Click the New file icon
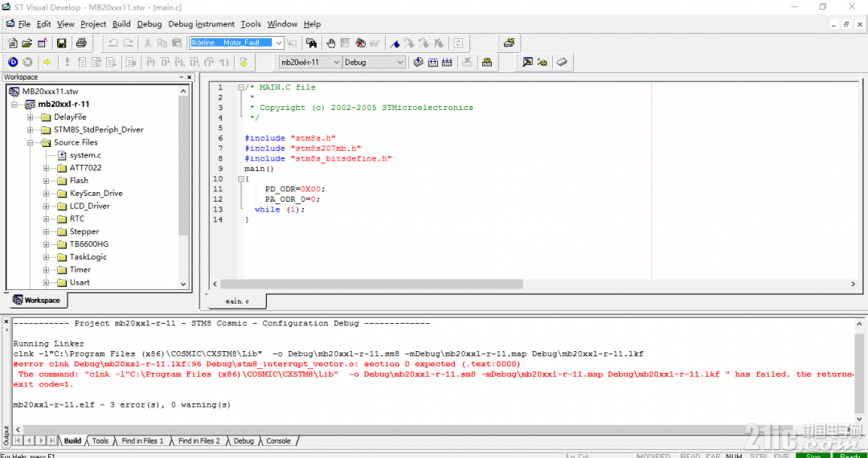Viewport: 868px width, 458px height. 13,43
